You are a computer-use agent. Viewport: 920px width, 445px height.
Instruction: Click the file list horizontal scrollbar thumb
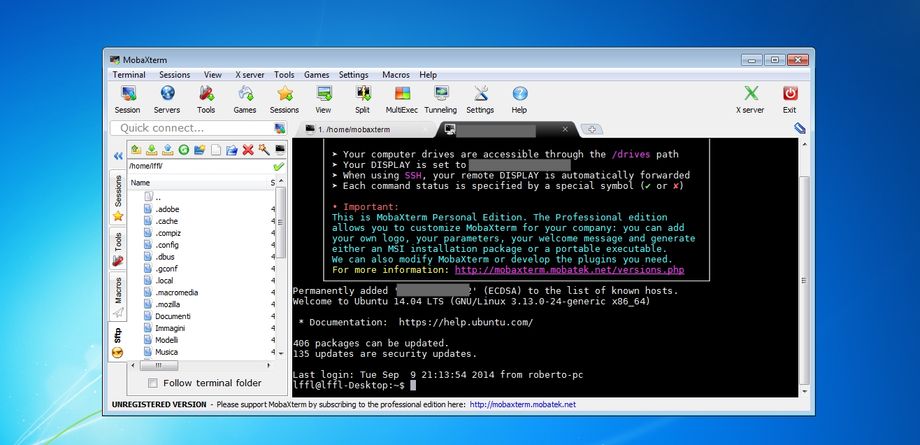click(158, 366)
